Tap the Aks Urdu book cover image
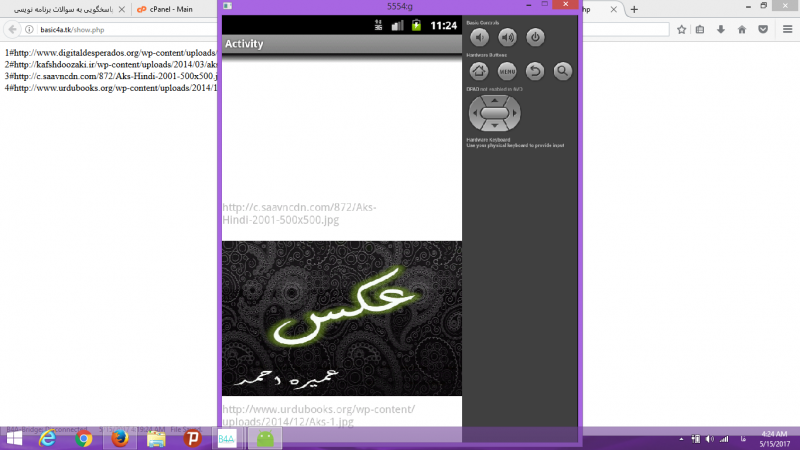 point(342,318)
